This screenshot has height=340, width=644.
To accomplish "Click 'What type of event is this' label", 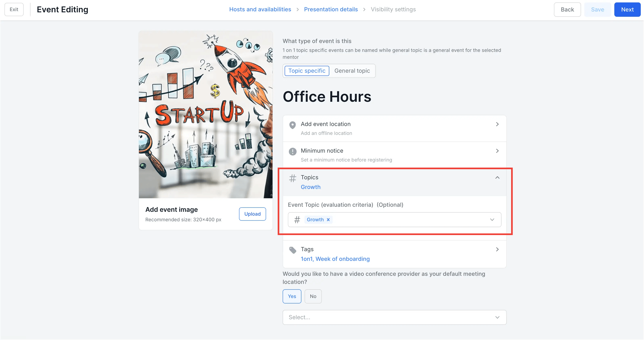I will pos(317,41).
